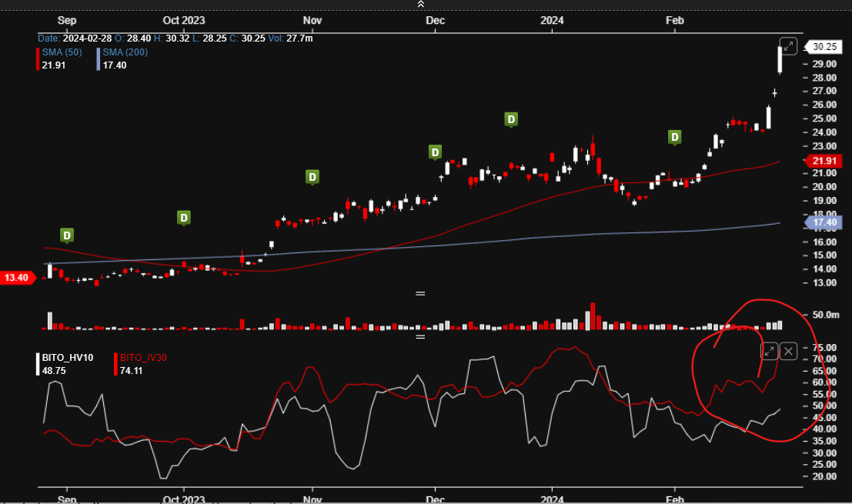Image resolution: width=852 pixels, height=504 pixels.
Task: Collapse the panel using the double up-chevron
Action: click(420, 5)
